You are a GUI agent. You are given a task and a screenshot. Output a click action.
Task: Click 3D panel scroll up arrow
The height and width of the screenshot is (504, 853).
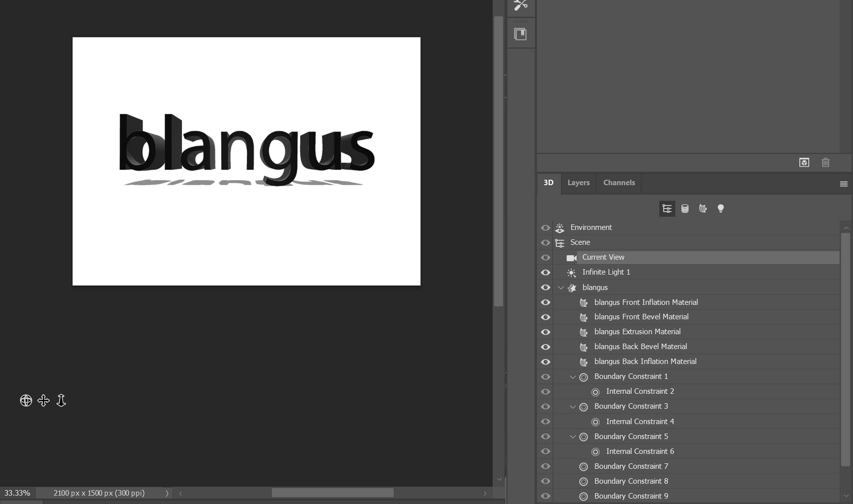[846, 228]
